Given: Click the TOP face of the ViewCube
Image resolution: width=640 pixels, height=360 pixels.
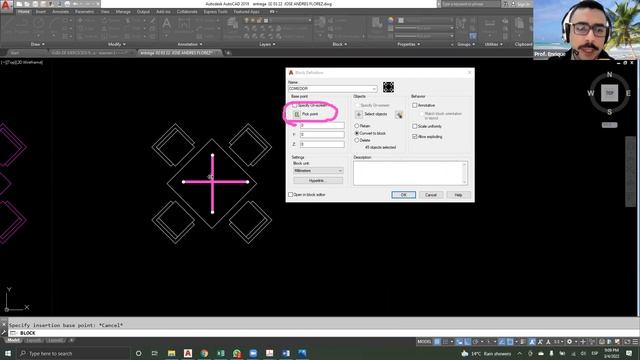Looking at the screenshot, I should pyautogui.click(x=609, y=93).
